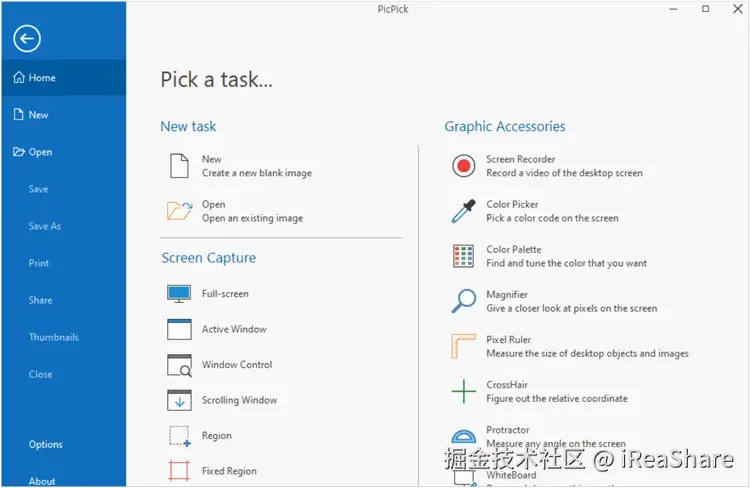Click the Scrolling Window capture icon
Screen dimensions: 750x488
pos(179,400)
